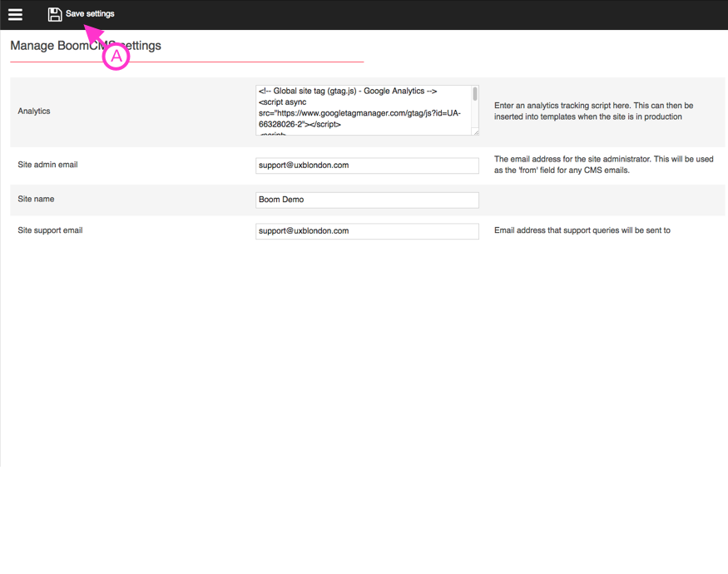Click the Save settings label

(90, 14)
